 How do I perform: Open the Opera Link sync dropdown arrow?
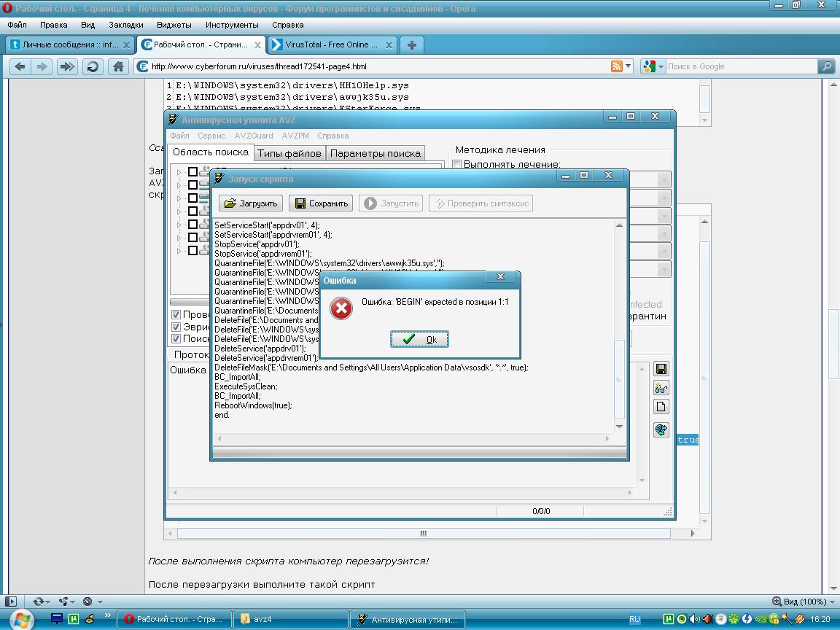(x=47, y=602)
